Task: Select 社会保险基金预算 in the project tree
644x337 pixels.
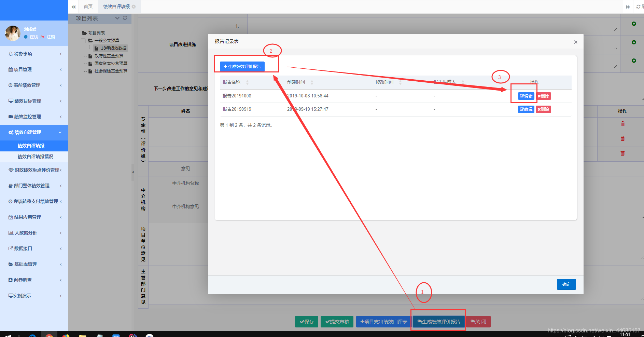Action: point(111,71)
